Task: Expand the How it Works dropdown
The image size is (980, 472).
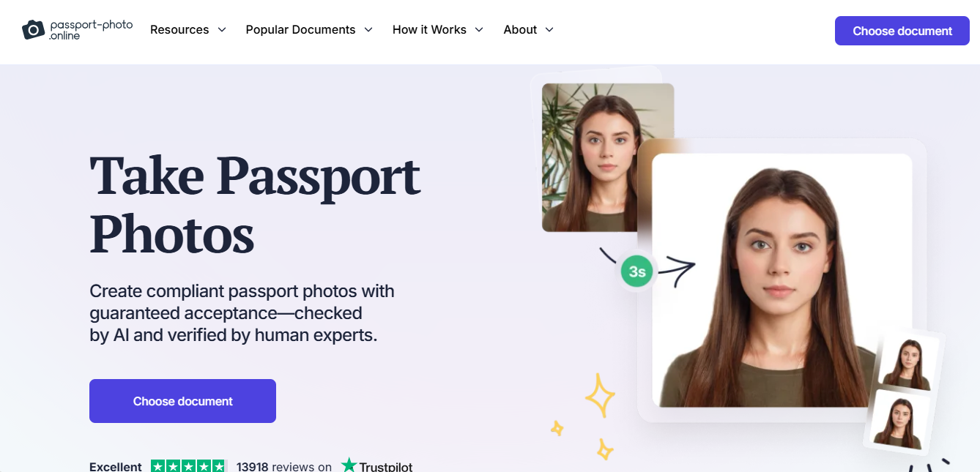Action: tap(479, 29)
